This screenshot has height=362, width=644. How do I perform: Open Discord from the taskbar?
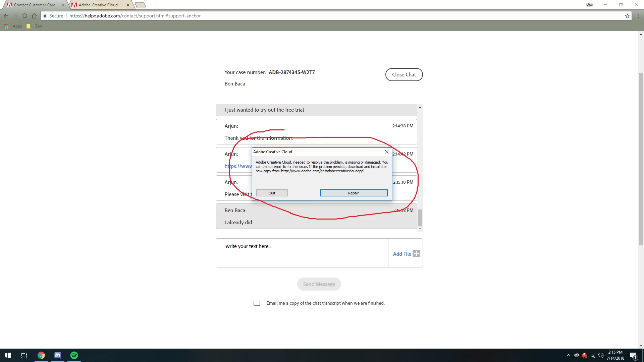(x=58, y=355)
